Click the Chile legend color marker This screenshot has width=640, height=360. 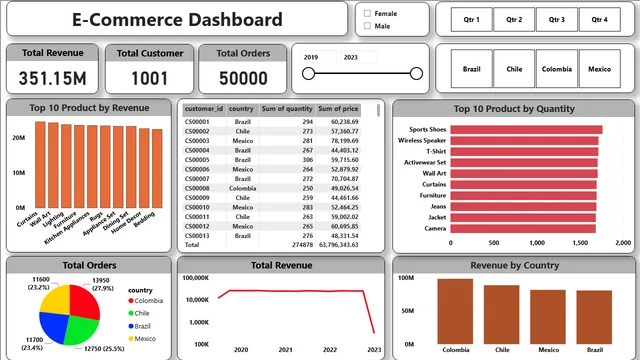coord(131,313)
